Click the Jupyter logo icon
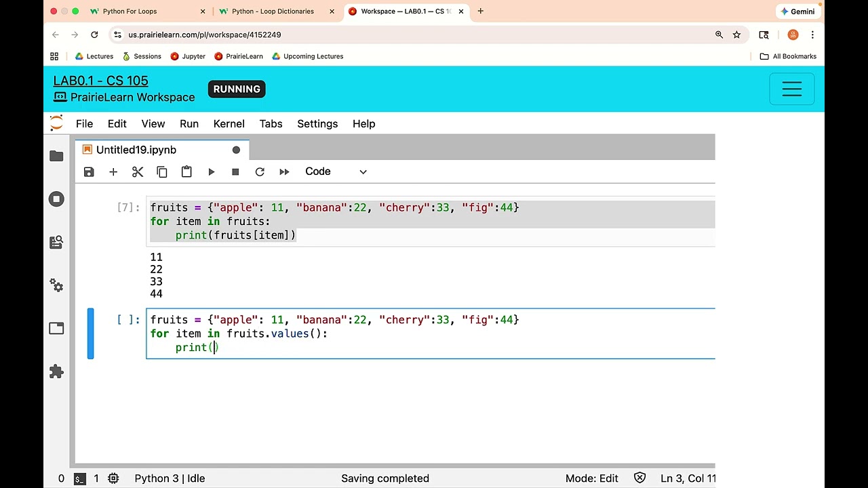 tap(56, 123)
